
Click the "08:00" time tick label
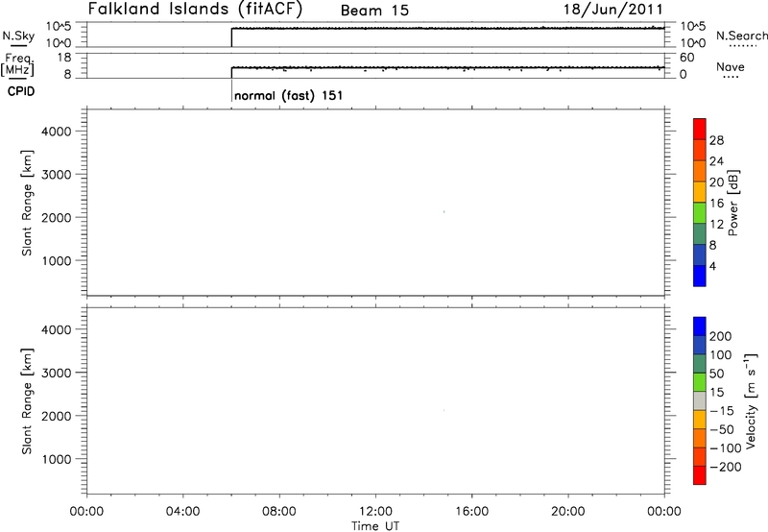pyautogui.click(x=279, y=512)
